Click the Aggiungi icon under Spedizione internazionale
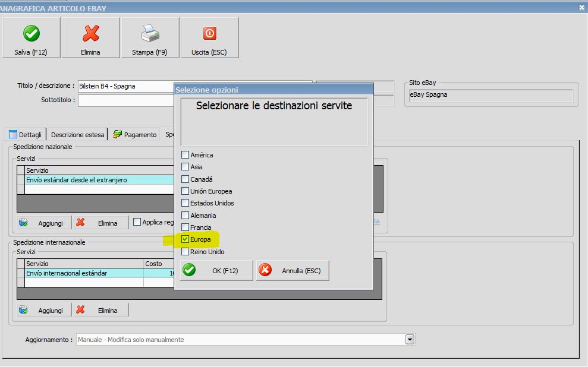 point(23,310)
